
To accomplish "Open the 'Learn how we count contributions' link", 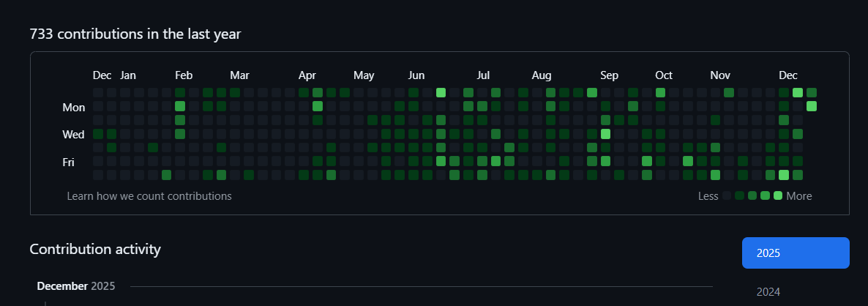I will click(149, 196).
